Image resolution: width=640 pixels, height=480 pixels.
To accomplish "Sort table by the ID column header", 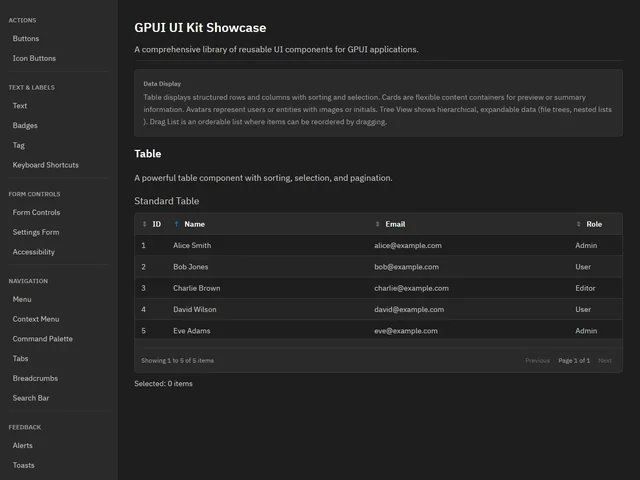I will point(157,224).
